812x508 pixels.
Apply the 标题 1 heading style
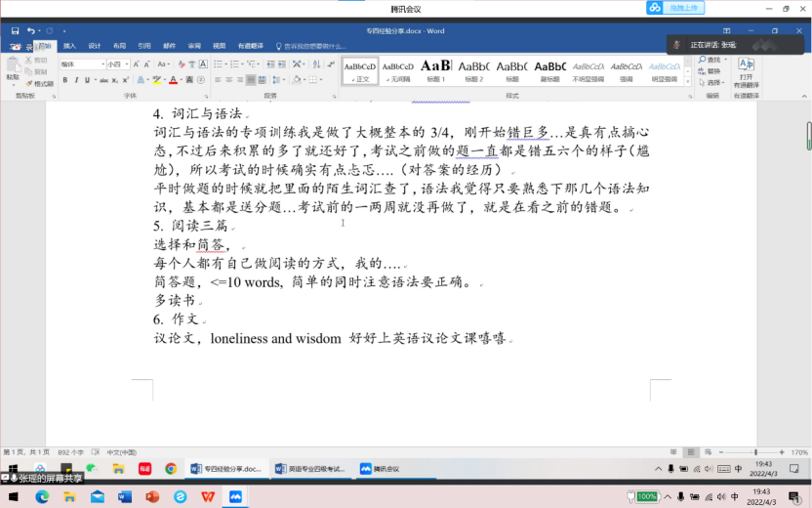click(434, 70)
